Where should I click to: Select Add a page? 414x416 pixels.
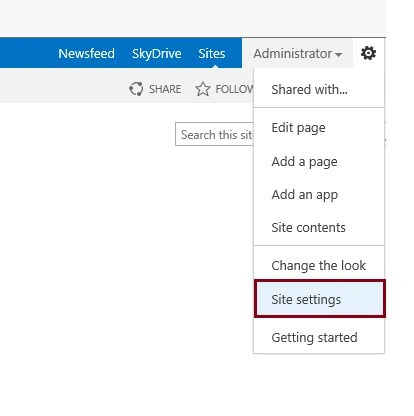[x=319, y=162]
